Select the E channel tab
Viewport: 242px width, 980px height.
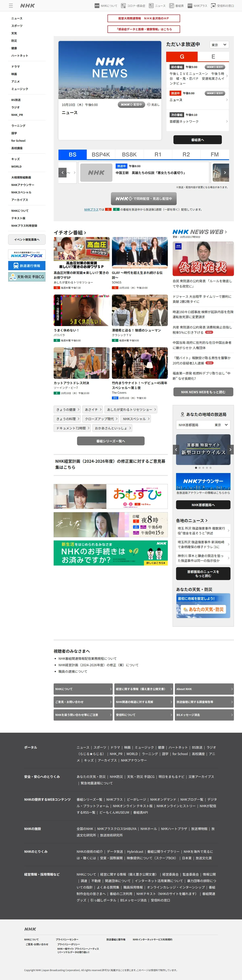click(x=213, y=57)
